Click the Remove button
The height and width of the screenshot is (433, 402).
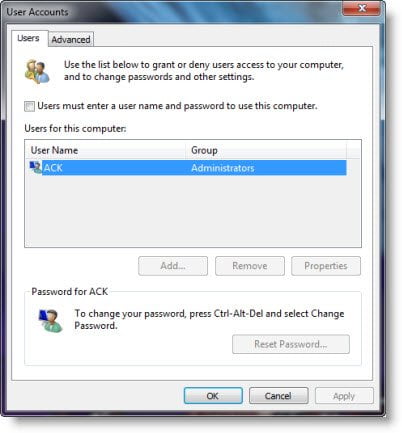click(250, 266)
